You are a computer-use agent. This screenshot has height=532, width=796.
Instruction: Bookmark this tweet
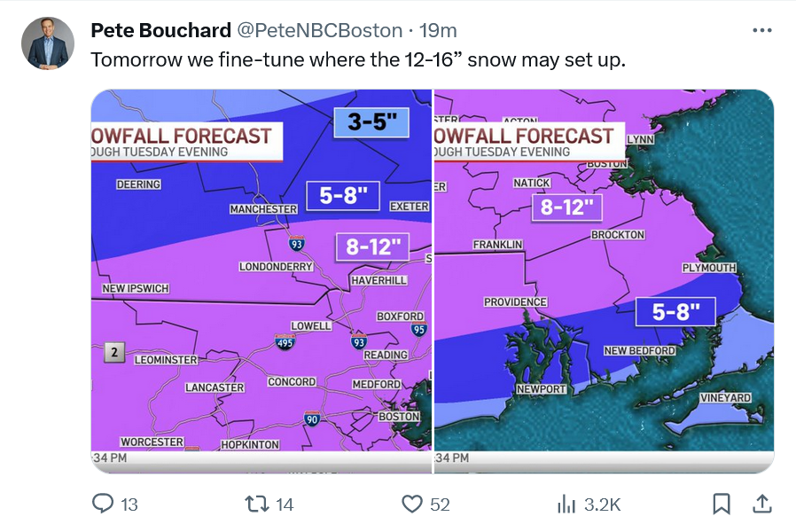pos(722,505)
